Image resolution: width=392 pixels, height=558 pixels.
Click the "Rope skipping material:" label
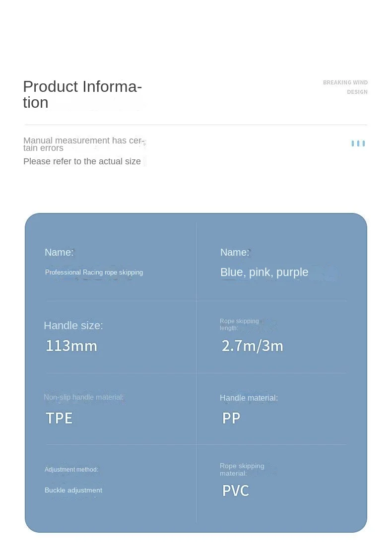pyautogui.click(x=242, y=470)
